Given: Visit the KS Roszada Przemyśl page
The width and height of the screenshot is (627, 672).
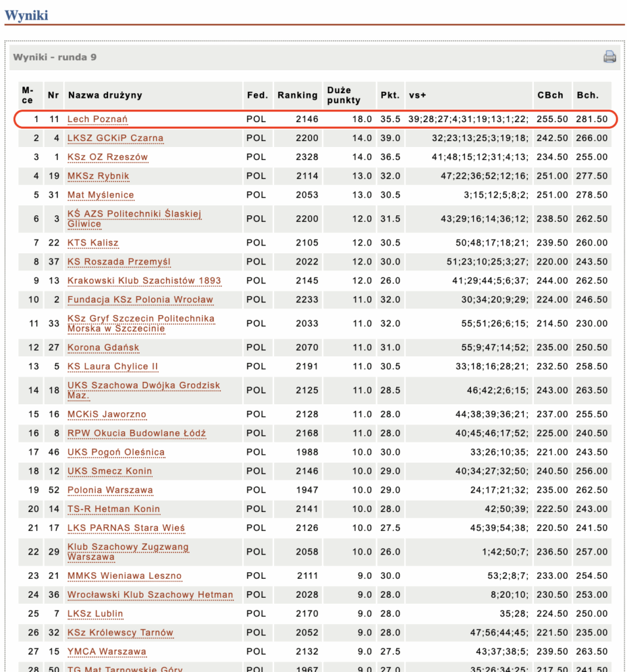Looking at the screenshot, I should [x=119, y=262].
